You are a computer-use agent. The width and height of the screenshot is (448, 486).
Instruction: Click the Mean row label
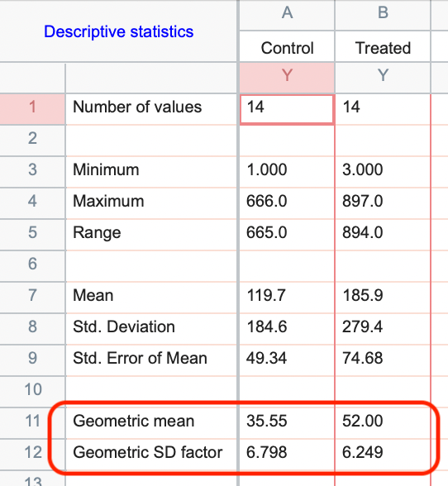93,295
